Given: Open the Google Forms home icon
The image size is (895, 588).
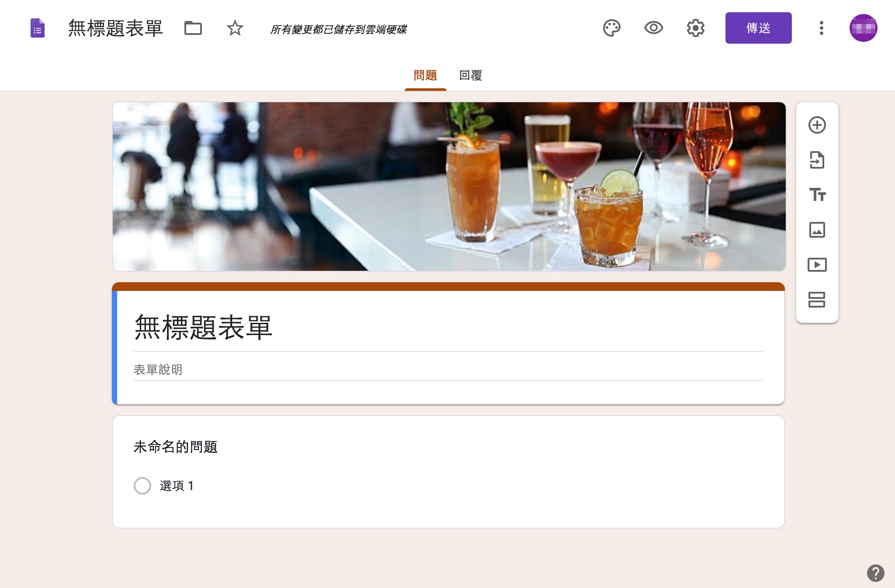Looking at the screenshot, I should coord(38,28).
